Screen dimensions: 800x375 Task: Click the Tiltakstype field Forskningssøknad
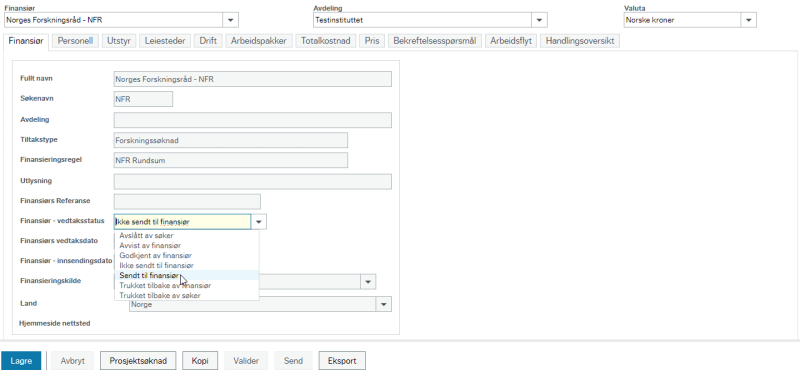tap(231, 140)
